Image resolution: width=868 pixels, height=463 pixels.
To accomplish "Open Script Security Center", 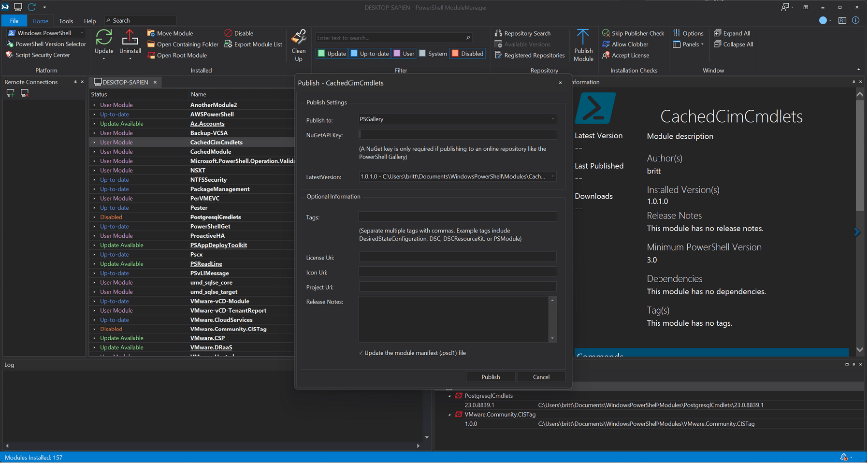I will coord(38,55).
